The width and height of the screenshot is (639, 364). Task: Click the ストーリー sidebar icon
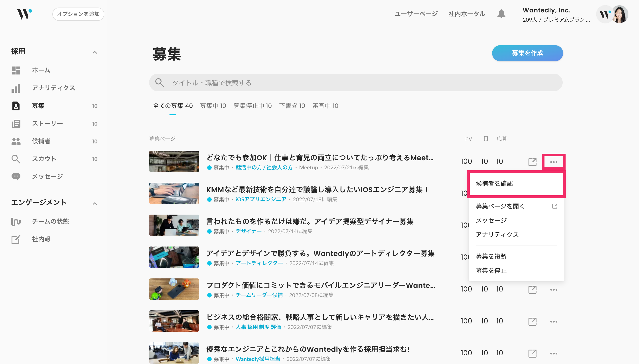[16, 123]
